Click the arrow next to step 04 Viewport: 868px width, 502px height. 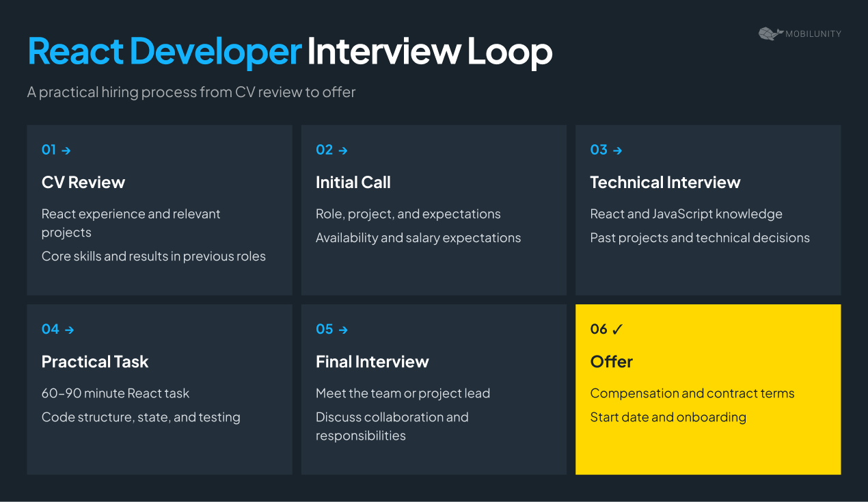(69, 330)
